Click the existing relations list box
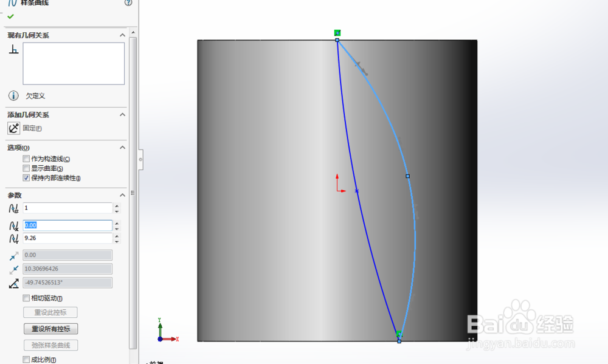Image resolution: width=608 pixels, height=364 pixels. [74, 64]
